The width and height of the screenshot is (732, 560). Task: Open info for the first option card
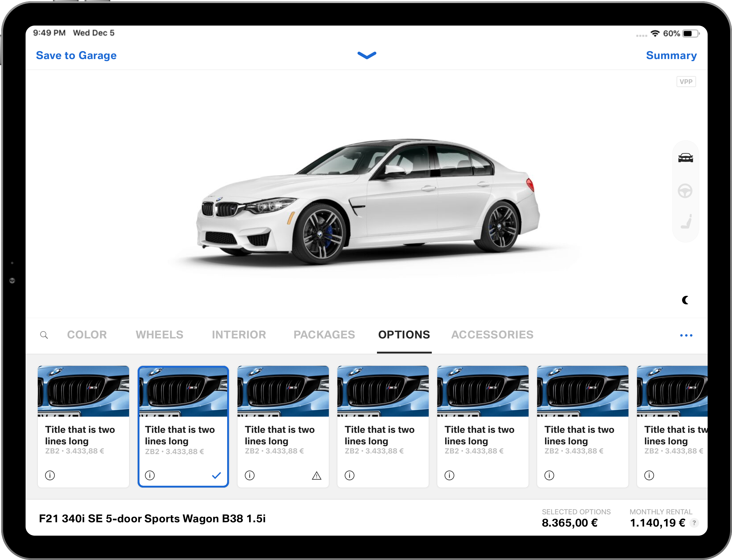pyautogui.click(x=50, y=475)
